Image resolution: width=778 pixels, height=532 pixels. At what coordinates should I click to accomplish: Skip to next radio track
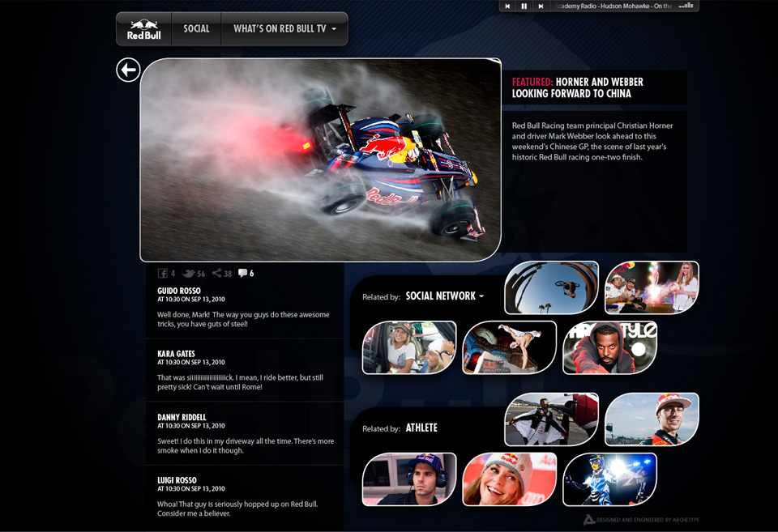pos(541,6)
